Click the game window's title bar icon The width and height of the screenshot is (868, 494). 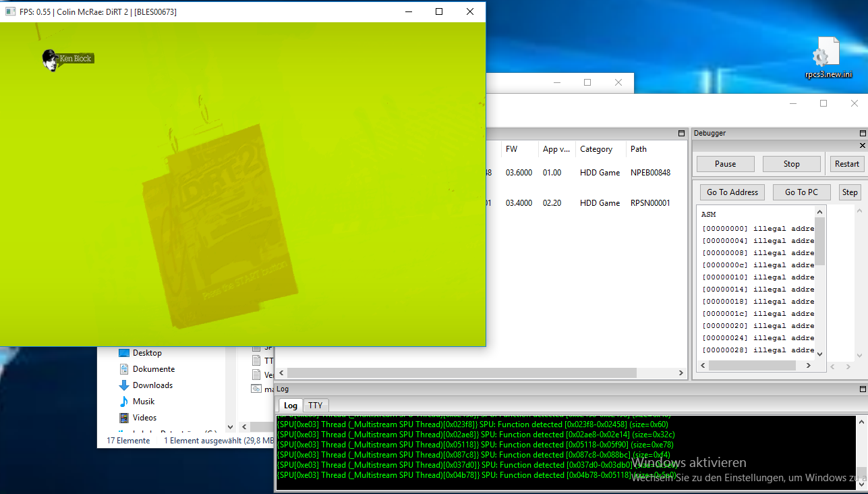pyautogui.click(x=10, y=11)
